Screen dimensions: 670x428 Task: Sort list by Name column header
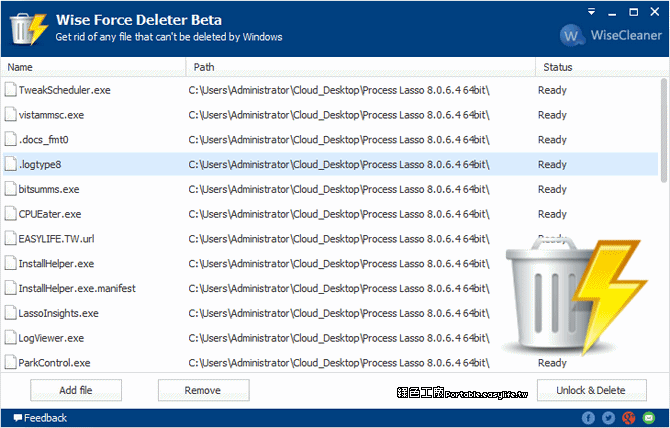tap(94, 67)
